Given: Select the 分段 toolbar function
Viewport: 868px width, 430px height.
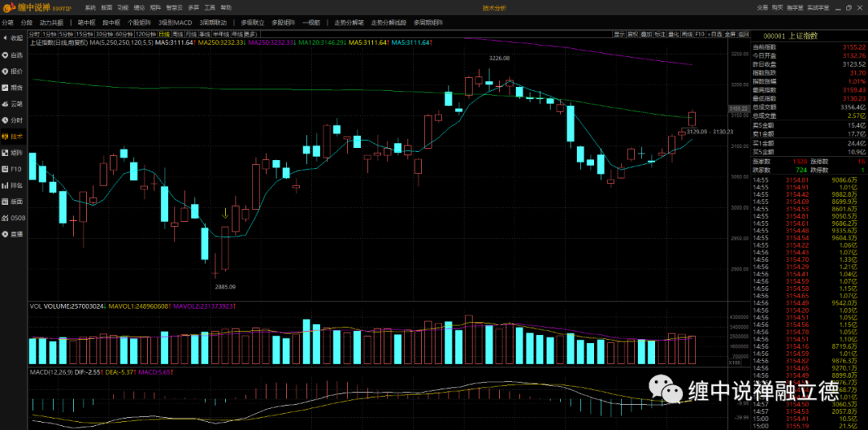Looking at the screenshot, I should click(27, 23).
